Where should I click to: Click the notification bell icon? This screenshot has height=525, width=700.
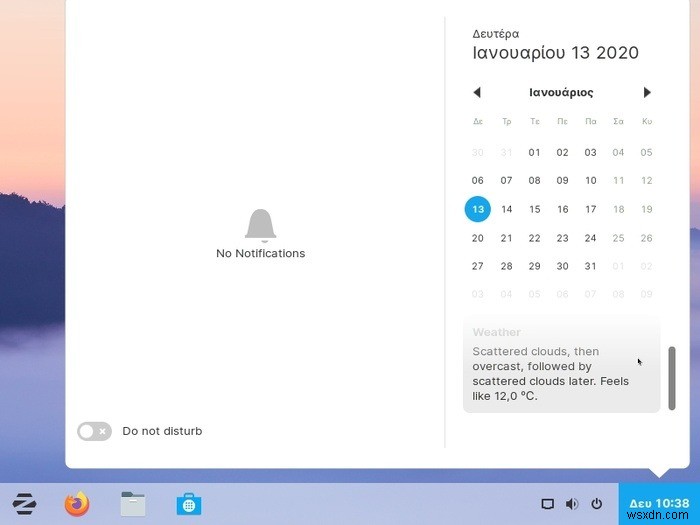point(261,225)
